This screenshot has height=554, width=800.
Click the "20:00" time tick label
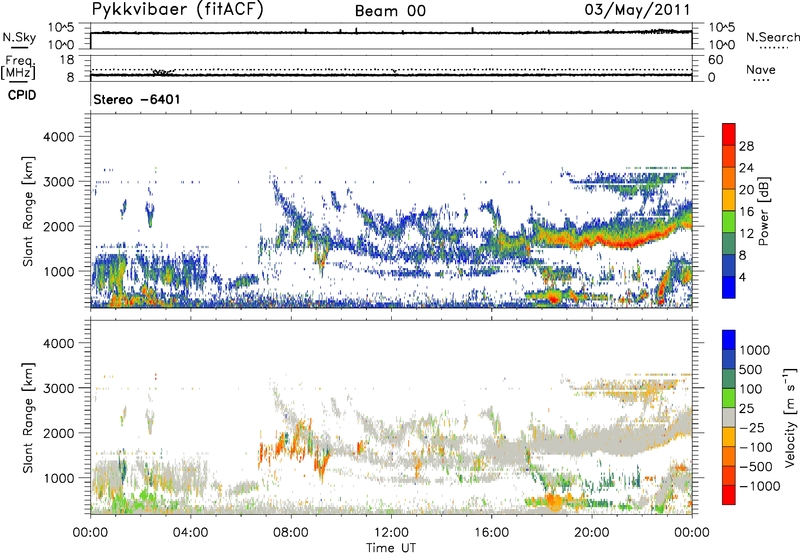pyautogui.click(x=592, y=533)
